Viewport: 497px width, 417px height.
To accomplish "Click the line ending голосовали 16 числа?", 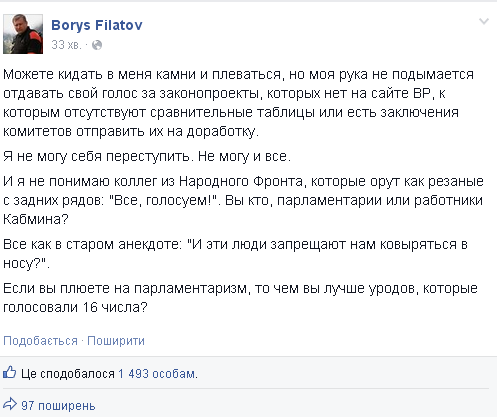I will coord(75,307).
